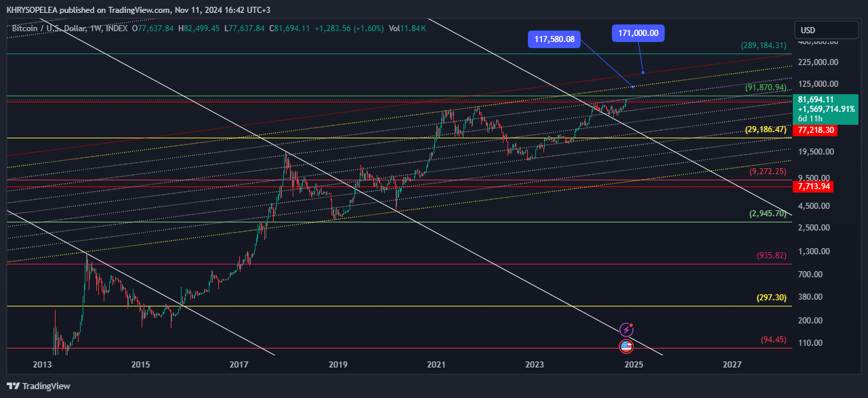
Task: Click the 380.00 price scale value
Action: click(x=812, y=297)
